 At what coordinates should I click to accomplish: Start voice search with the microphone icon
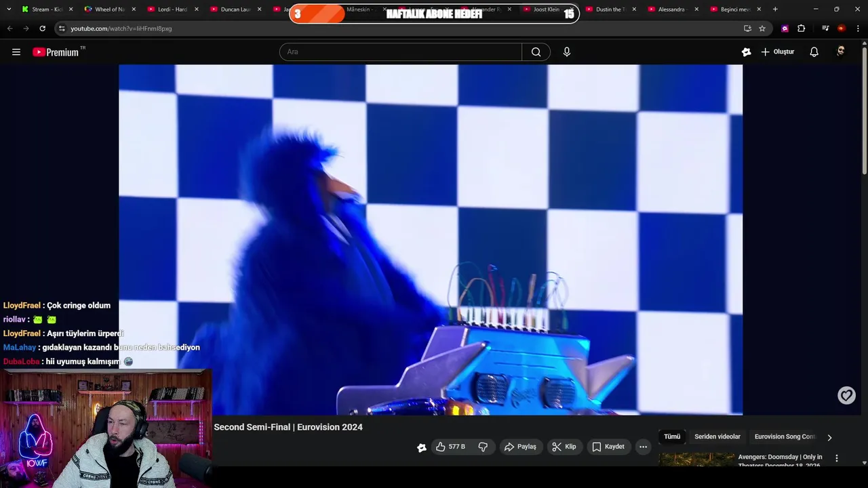coord(567,52)
